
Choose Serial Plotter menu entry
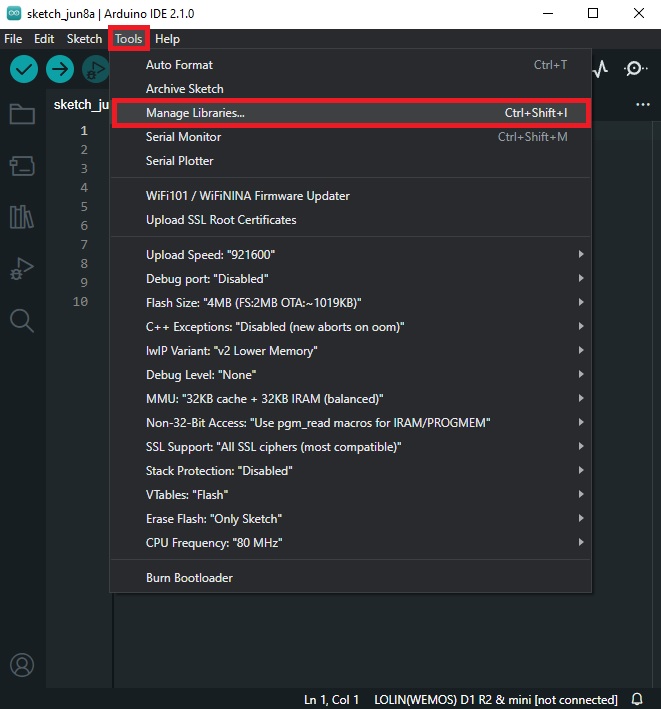[x=351, y=161]
